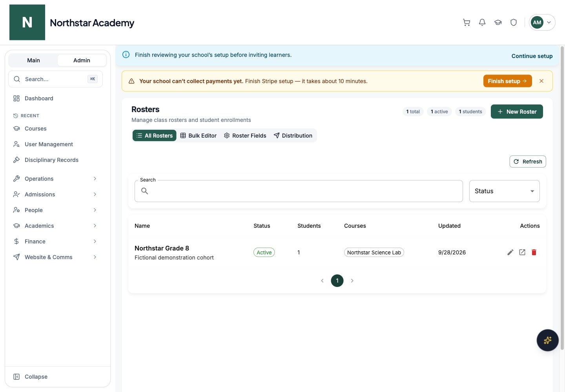Click the Northstar Academy N logo

point(27,22)
